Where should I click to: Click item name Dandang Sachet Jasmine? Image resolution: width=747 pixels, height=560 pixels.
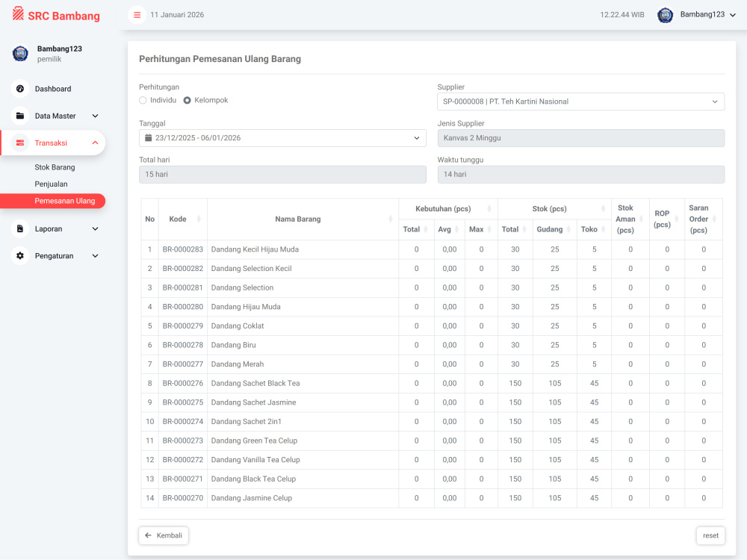[253, 402]
